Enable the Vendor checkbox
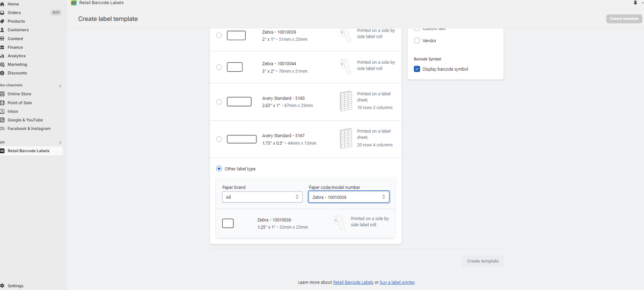This screenshot has width=644, height=290. pos(417,41)
